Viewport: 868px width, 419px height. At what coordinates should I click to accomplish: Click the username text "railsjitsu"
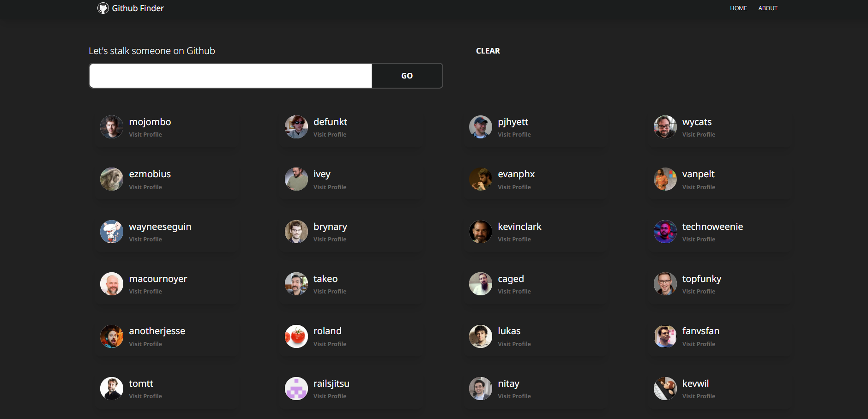pos(331,384)
